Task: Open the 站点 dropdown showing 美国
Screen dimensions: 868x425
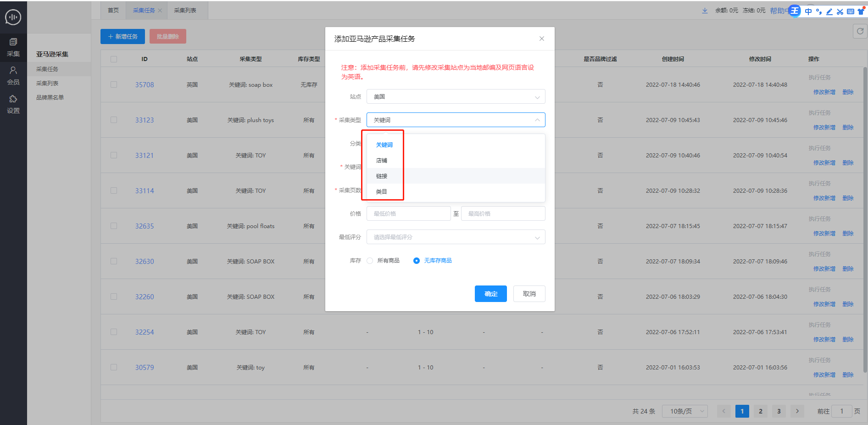Action: [x=456, y=96]
